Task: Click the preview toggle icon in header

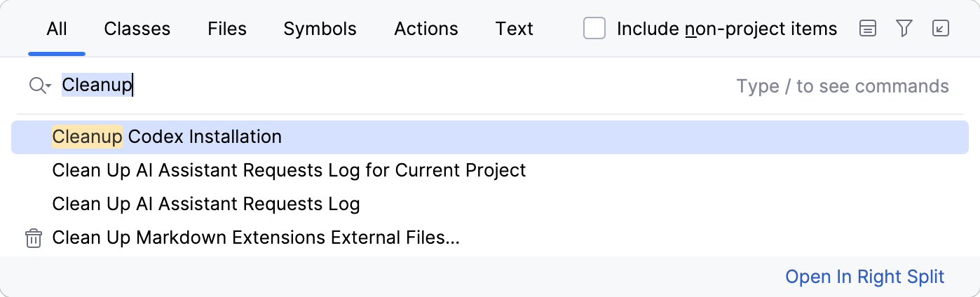Action: pyautogui.click(x=868, y=29)
